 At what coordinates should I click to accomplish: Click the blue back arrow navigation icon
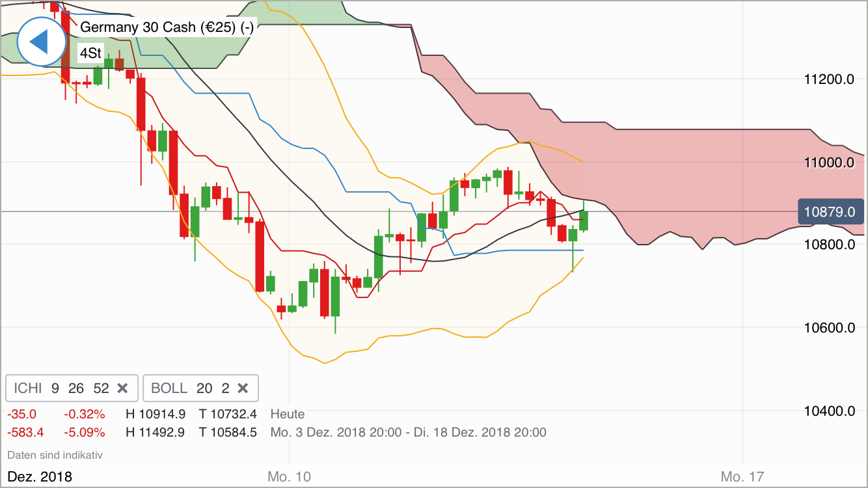tap(40, 41)
